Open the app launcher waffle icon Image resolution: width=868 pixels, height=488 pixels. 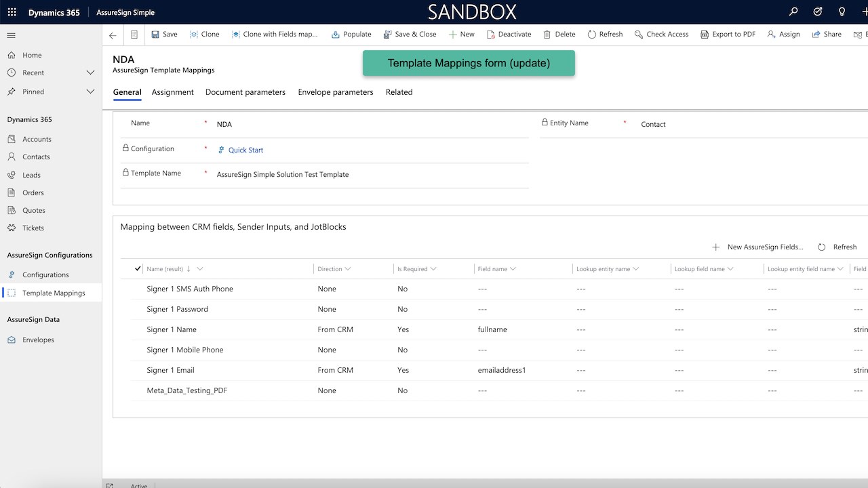pos(12,12)
